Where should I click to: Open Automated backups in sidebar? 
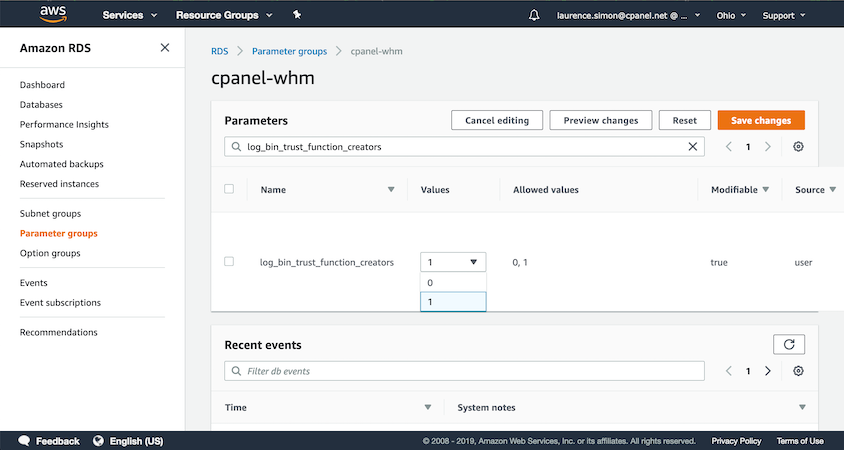[x=62, y=164]
